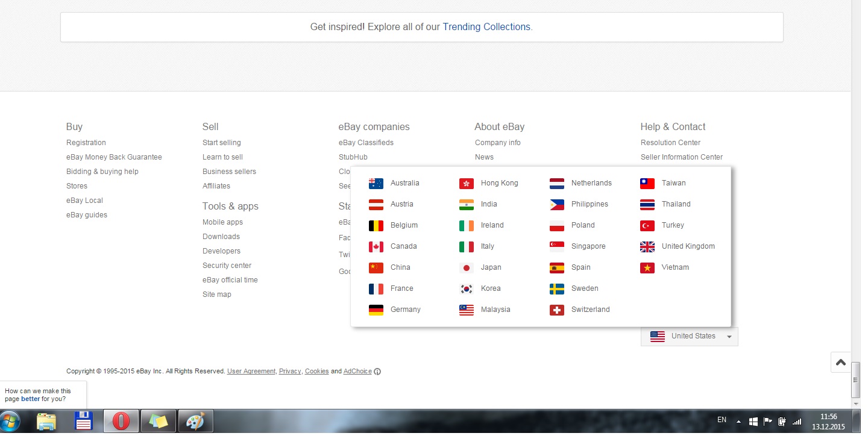Click the Philippines flag icon
This screenshot has width=868, height=436.
(557, 204)
